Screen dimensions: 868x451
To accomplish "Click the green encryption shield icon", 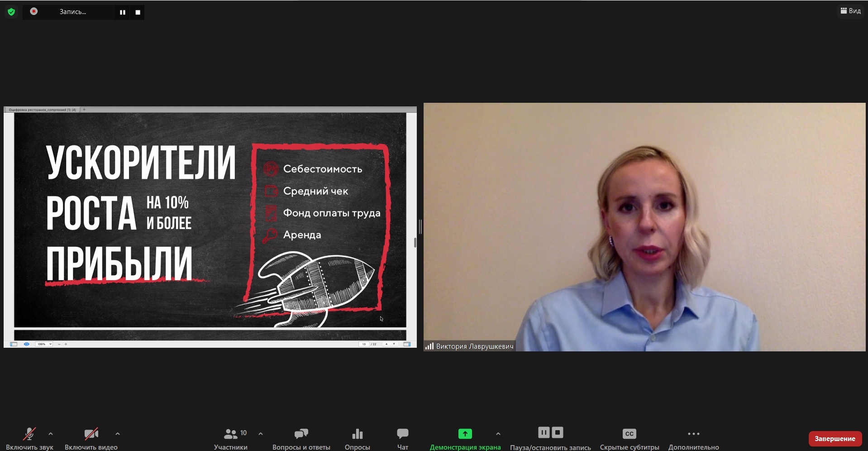I will click(x=11, y=12).
